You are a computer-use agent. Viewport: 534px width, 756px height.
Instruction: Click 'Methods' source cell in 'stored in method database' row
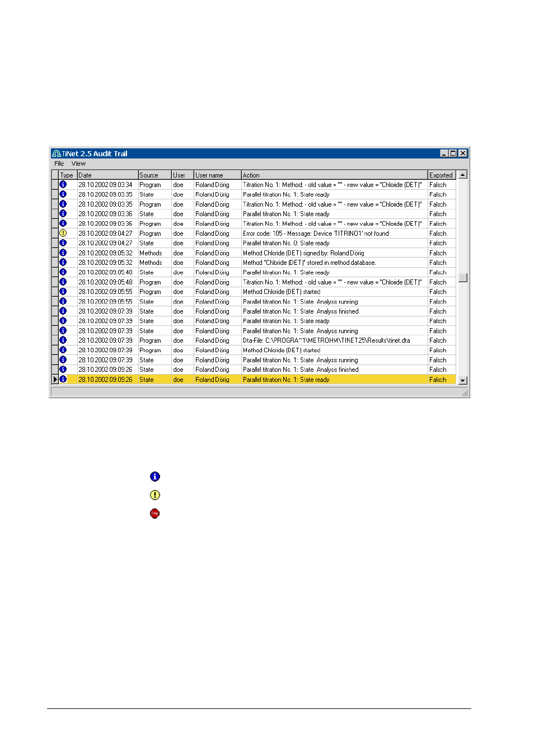coord(154,262)
